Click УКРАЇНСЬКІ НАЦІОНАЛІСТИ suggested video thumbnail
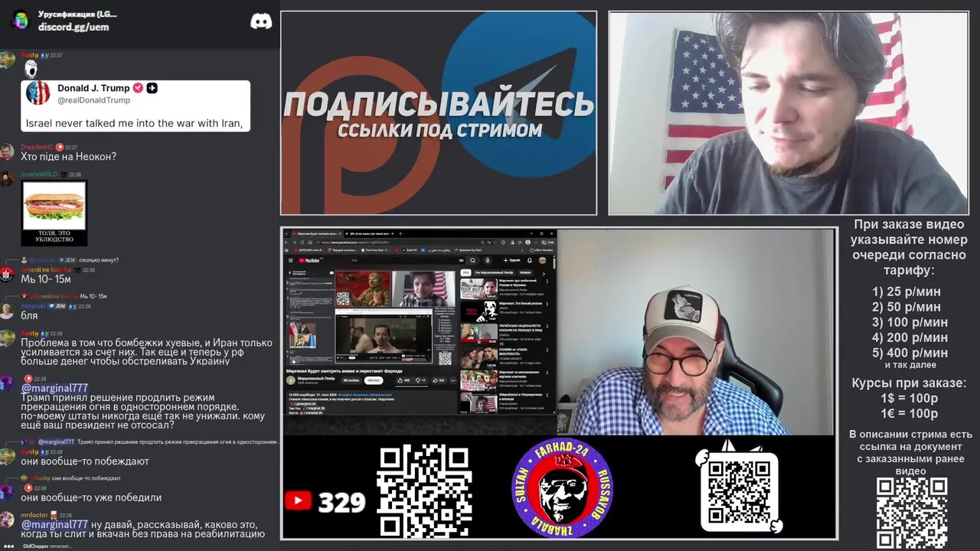The height and width of the screenshot is (551, 980). (x=479, y=333)
